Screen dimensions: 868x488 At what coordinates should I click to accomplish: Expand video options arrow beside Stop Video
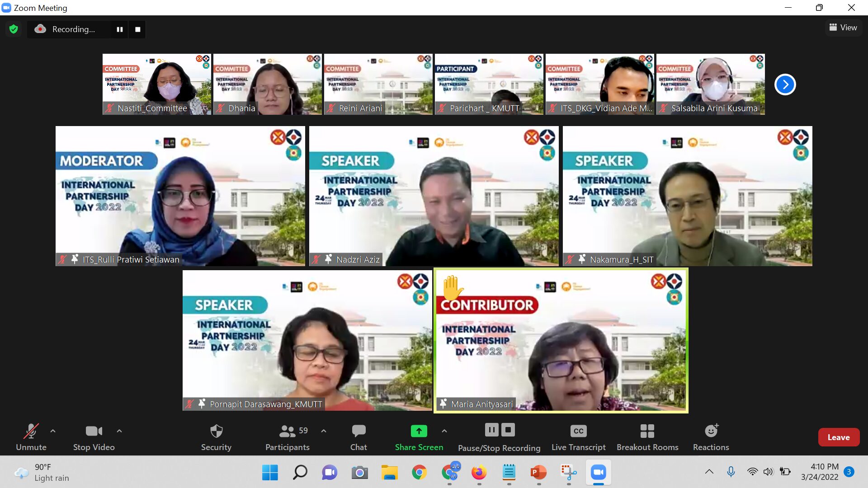[x=119, y=431]
